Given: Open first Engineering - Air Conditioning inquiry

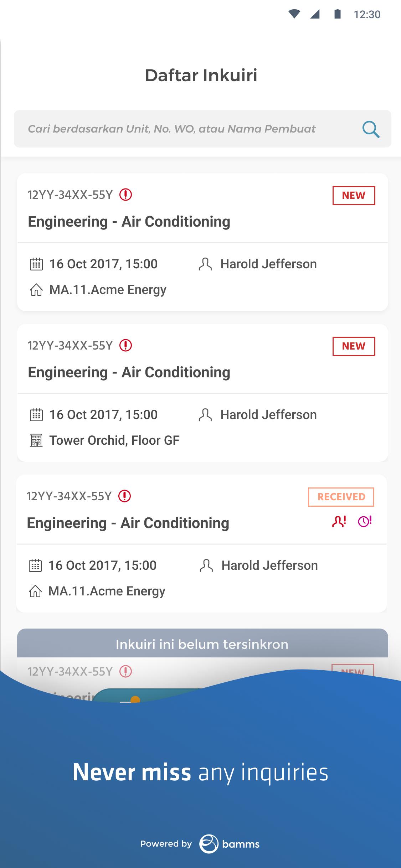Looking at the screenshot, I should click(x=202, y=242).
